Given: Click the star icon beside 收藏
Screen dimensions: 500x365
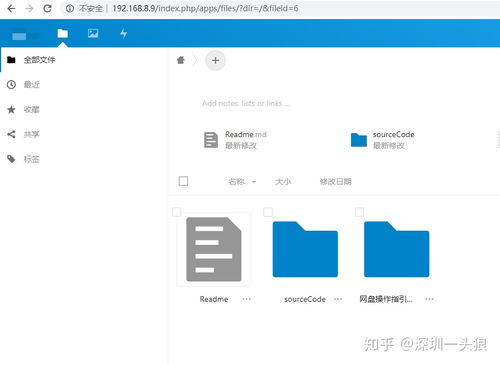Looking at the screenshot, I should point(11,109).
